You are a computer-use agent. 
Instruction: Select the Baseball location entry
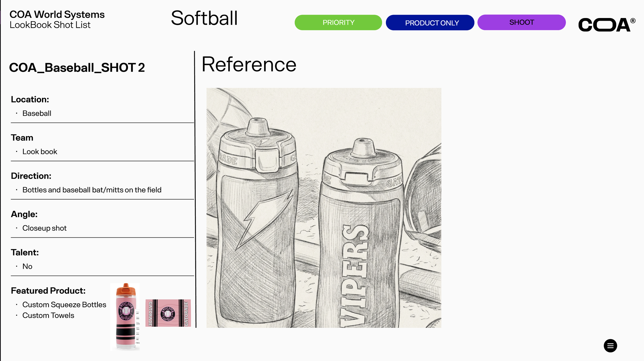(x=37, y=113)
